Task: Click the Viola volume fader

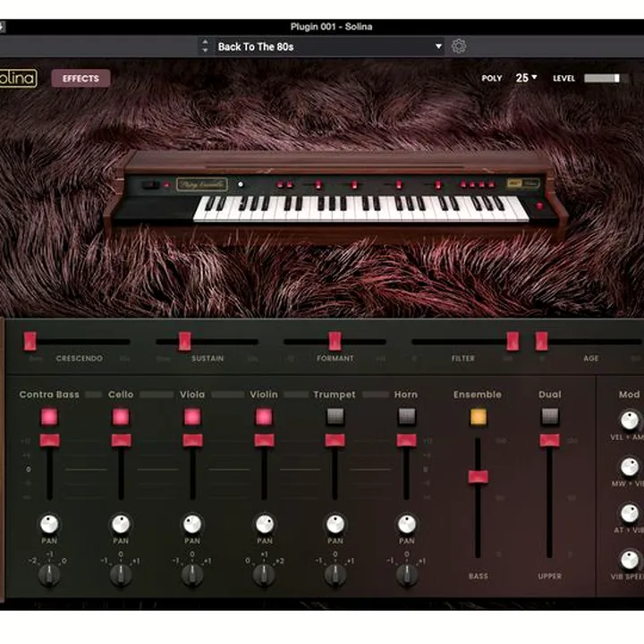Action: pyautogui.click(x=192, y=440)
